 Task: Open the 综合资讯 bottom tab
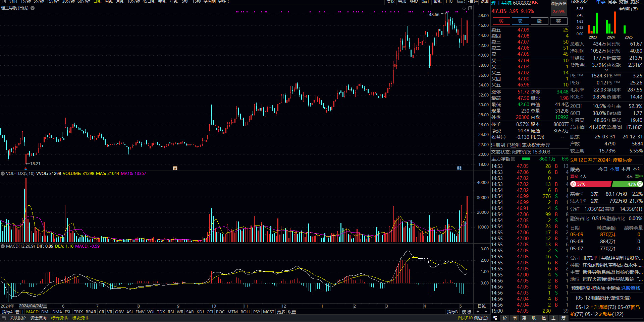59,318
